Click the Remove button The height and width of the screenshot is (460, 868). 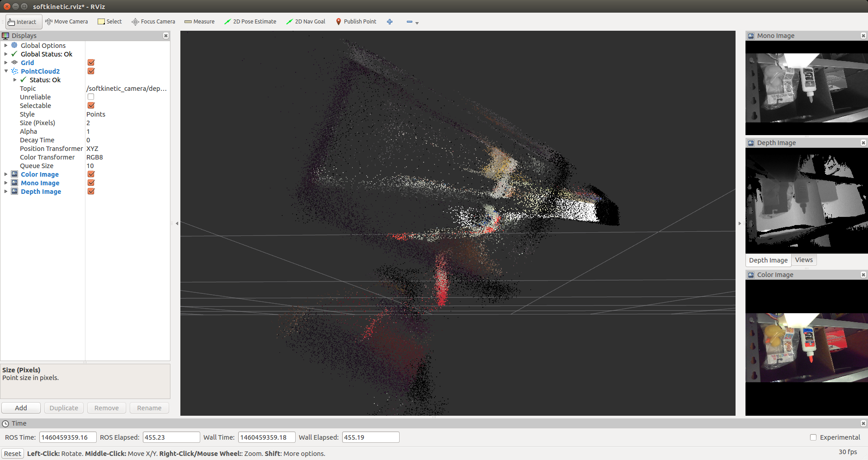click(107, 408)
